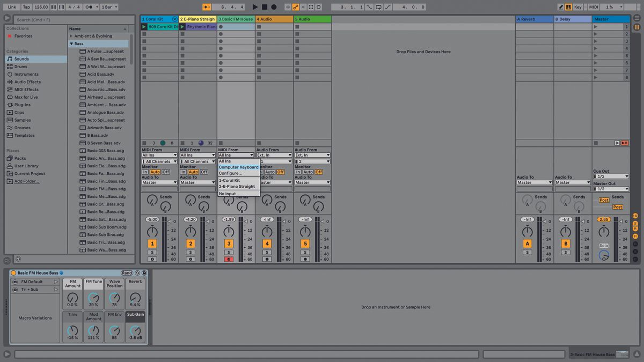Image resolution: width=644 pixels, height=362 pixels.
Task: Click track 1 pan knob
Action: 152,231
